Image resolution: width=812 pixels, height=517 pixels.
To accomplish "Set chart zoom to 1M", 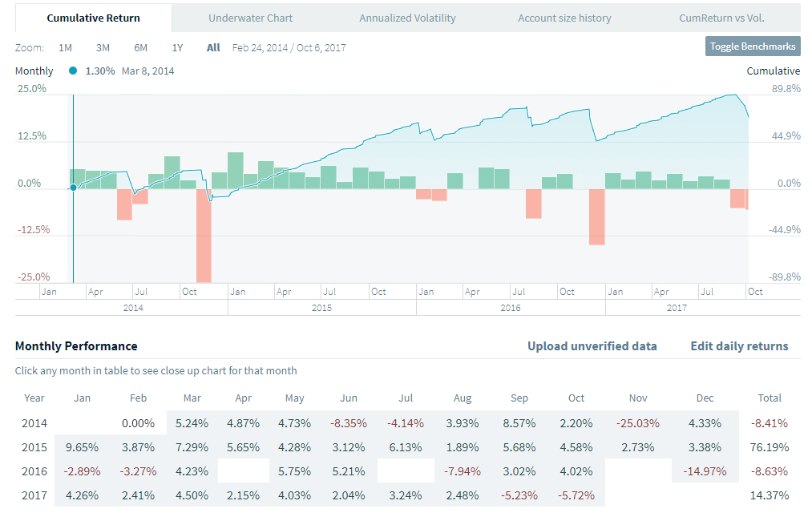I will point(65,47).
